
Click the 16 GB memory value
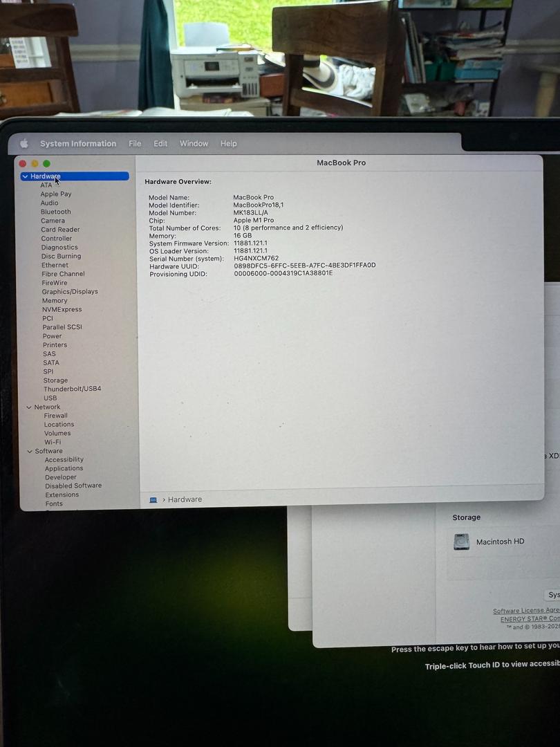click(x=243, y=235)
